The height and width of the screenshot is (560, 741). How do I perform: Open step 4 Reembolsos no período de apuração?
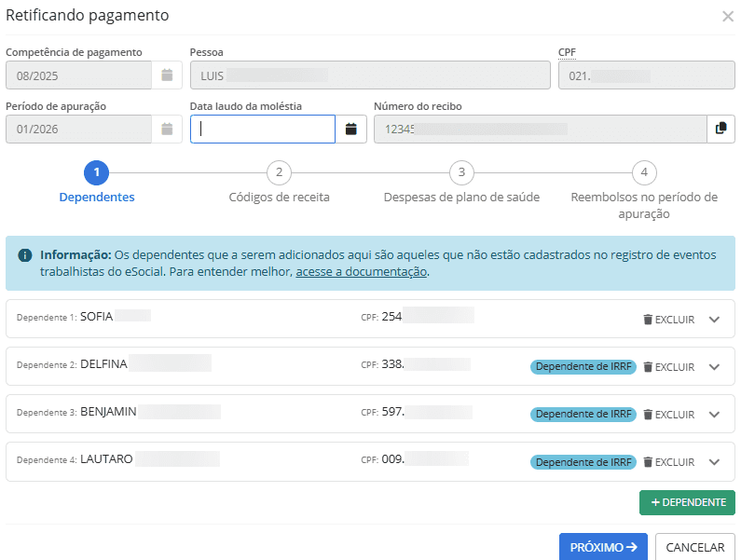point(644,173)
